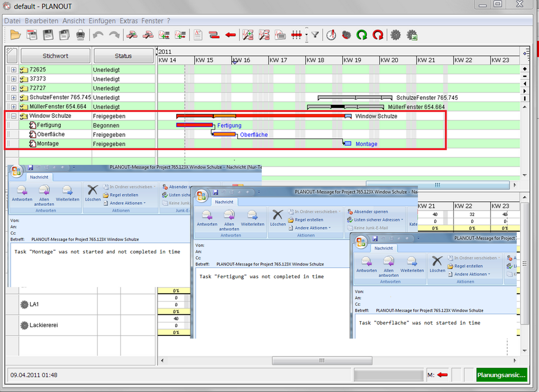Click the bottom resource pane horizontal scrollbar thumb
The height and width of the screenshot is (392, 539).
coord(322,360)
